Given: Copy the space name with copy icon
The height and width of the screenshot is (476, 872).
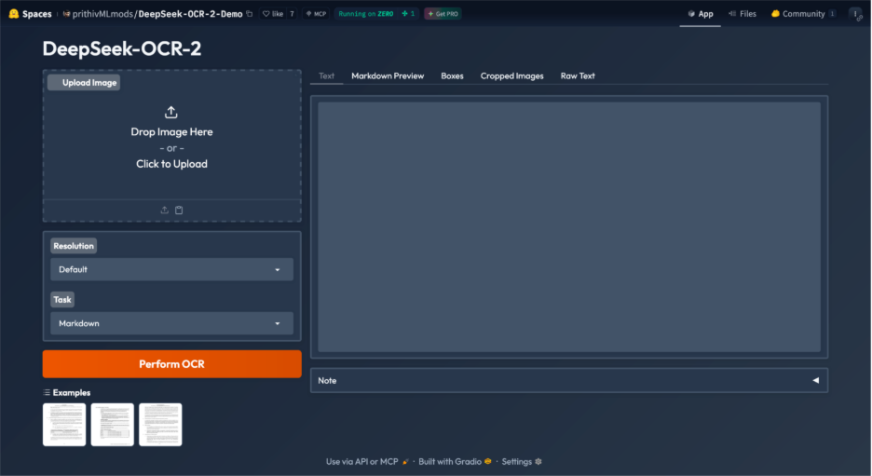Looking at the screenshot, I should 249,14.
